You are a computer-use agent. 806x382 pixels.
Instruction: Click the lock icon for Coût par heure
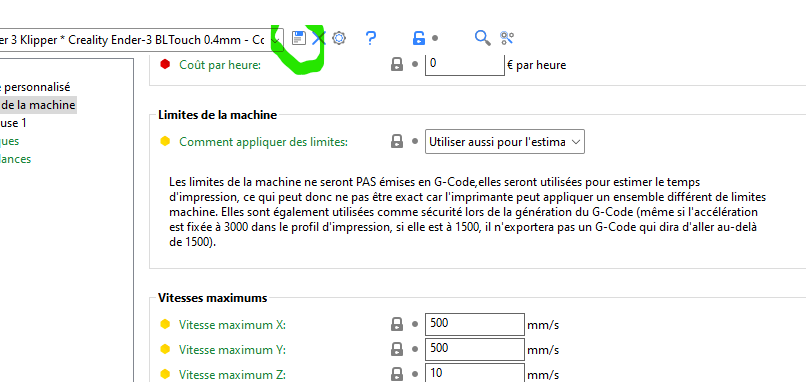(x=396, y=64)
